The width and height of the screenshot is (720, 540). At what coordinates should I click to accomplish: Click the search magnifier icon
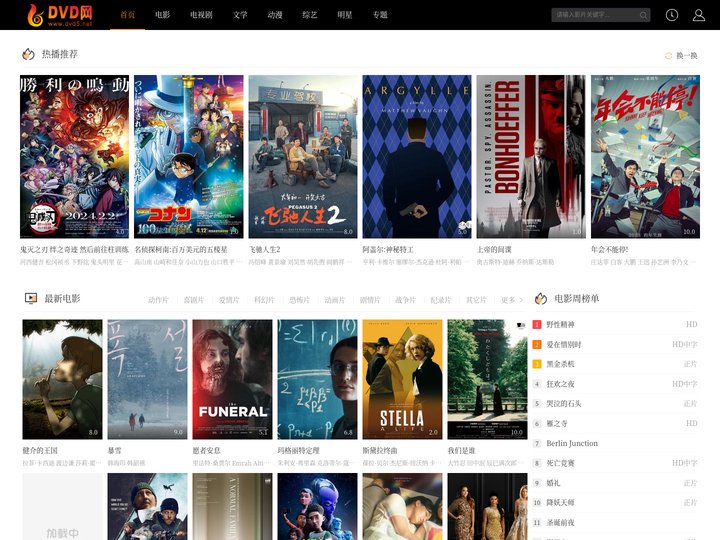[643, 15]
